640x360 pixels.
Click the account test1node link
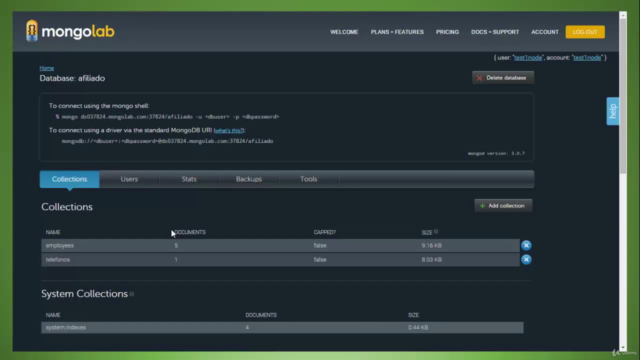(x=587, y=58)
